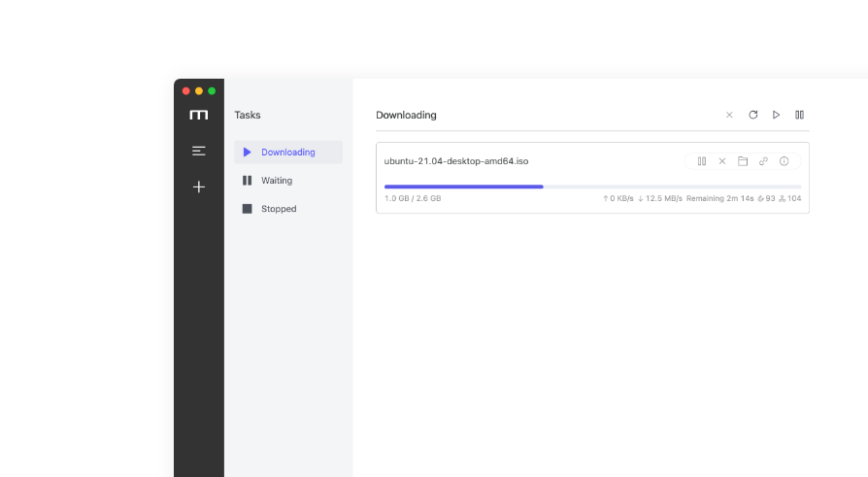Copy the ubuntu ISO download link
868x477 pixels.
pyautogui.click(x=763, y=161)
